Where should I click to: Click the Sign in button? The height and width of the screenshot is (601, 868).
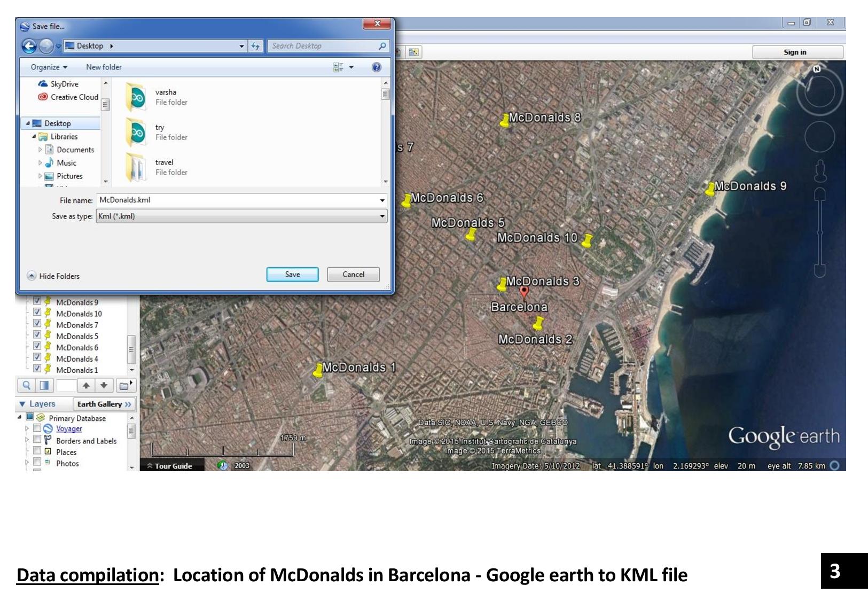coord(795,52)
